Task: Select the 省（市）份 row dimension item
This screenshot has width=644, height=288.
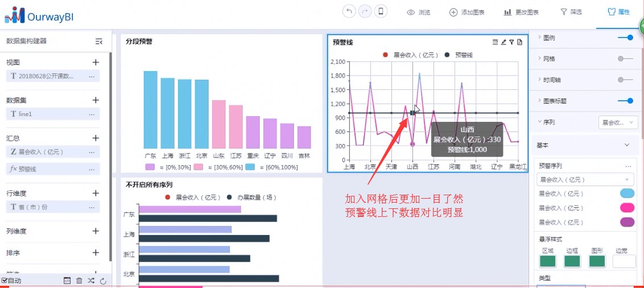Action: [x=52, y=207]
